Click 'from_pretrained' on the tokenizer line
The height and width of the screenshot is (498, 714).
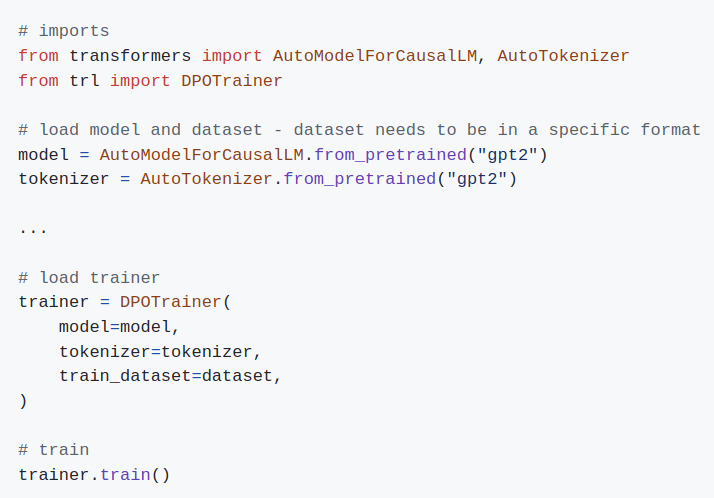coord(360,179)
